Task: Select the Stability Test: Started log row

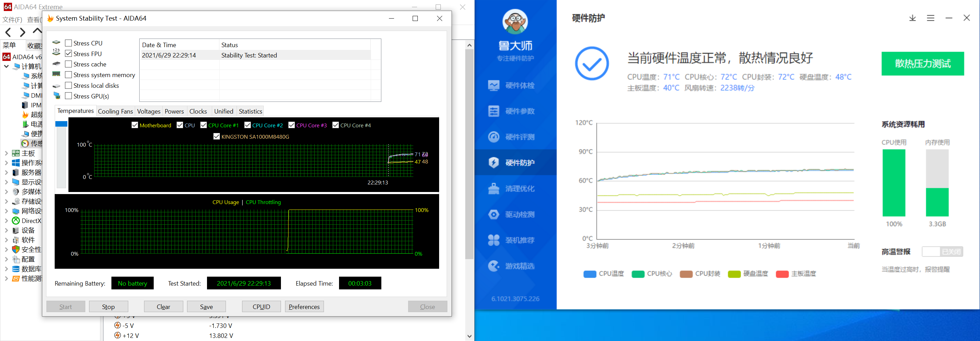Action: (x=255, y=55)
